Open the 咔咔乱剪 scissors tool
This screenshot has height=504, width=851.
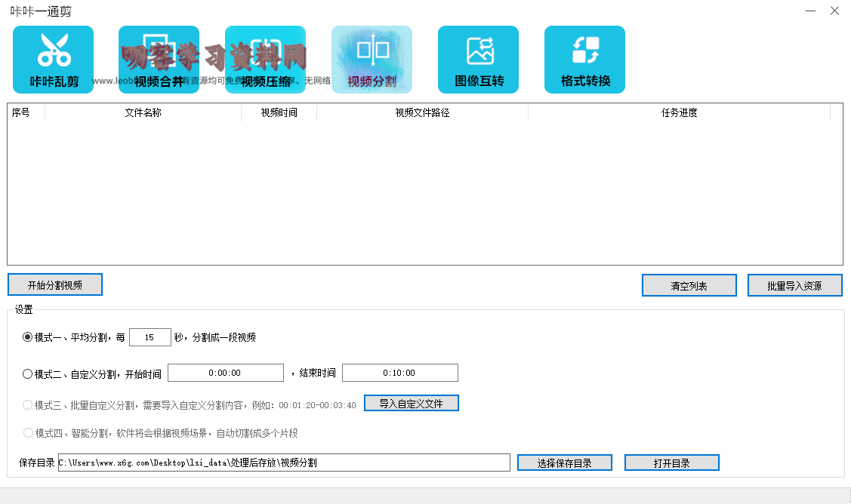[x=53, y=60]
